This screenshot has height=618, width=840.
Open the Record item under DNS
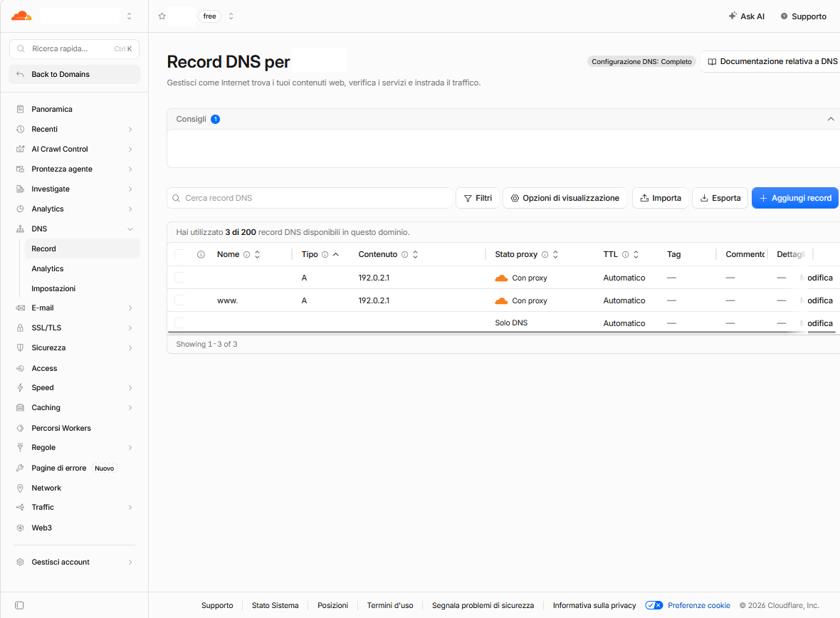point(83,248)
